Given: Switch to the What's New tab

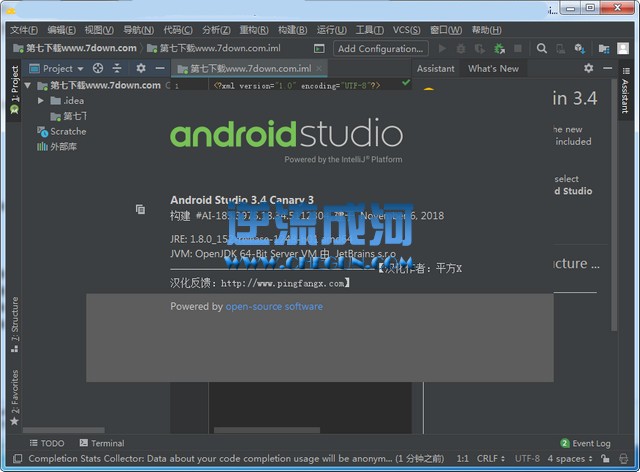Looking at the screenshot, I should click(493, 69).
